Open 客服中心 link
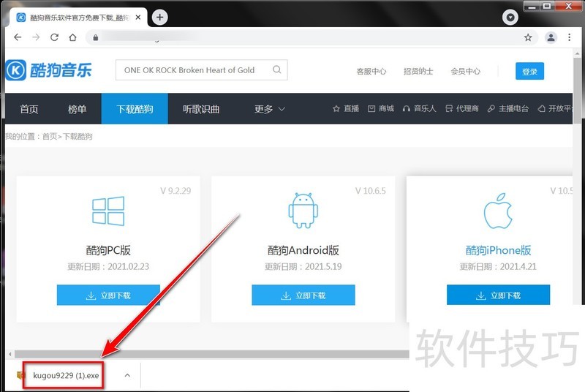 pos(371,71)
